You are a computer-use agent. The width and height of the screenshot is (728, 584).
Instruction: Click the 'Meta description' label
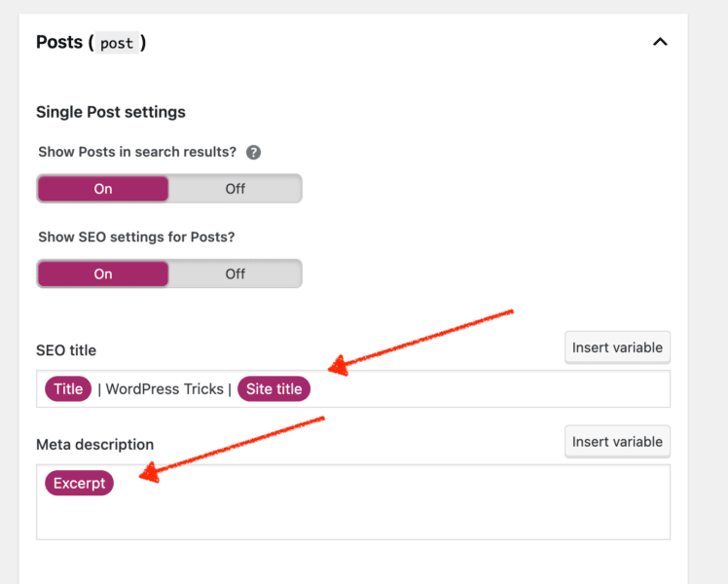coord(94,444)
